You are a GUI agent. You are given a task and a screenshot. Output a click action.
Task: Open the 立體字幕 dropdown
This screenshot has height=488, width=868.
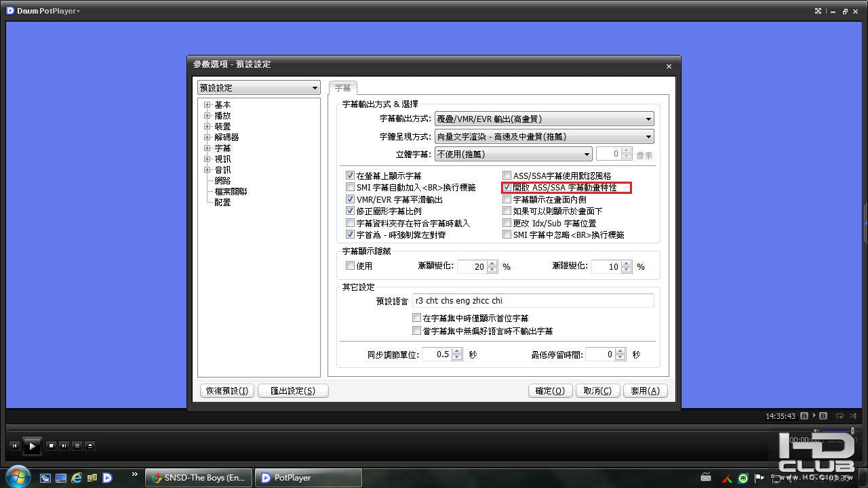513,154
